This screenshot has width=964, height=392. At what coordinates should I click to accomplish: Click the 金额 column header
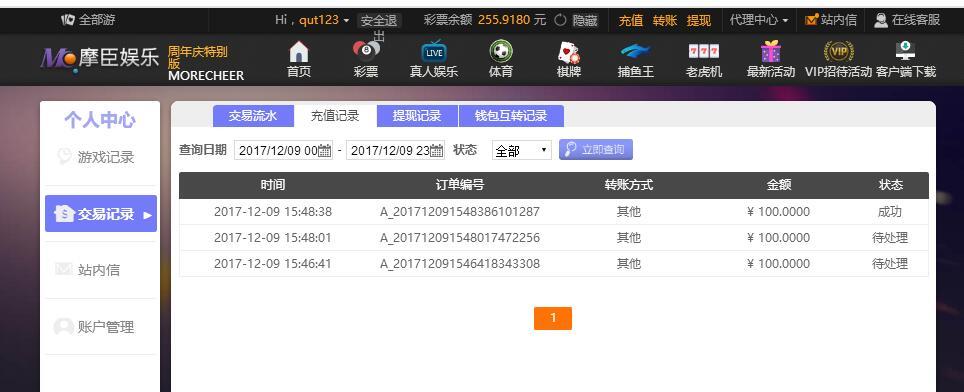[778, 185]
